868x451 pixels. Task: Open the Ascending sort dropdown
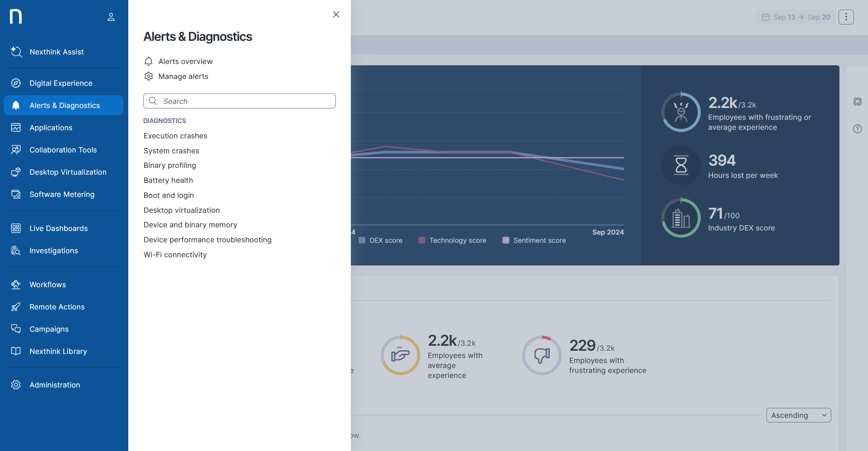[798, 415]
